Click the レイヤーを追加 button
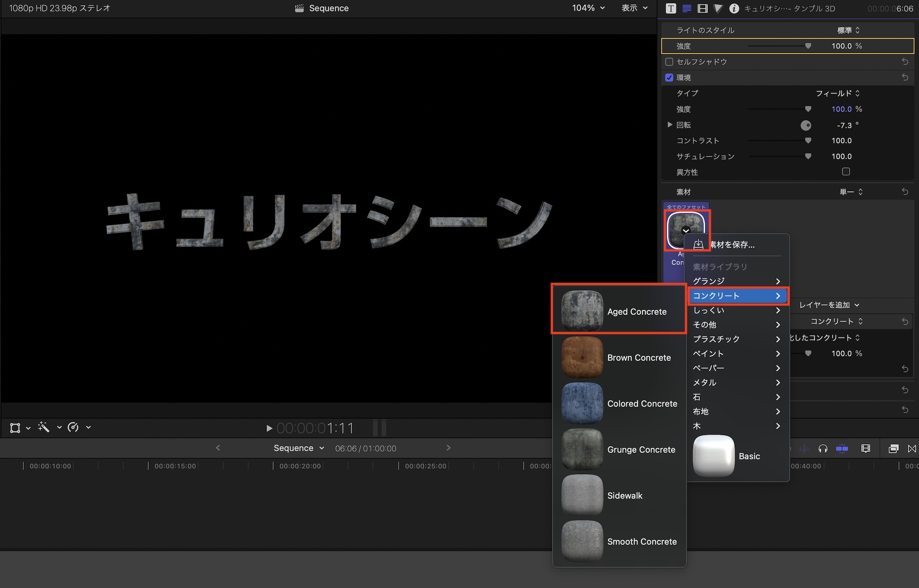This screenshot has height=588, width=919. coord(828,305)
